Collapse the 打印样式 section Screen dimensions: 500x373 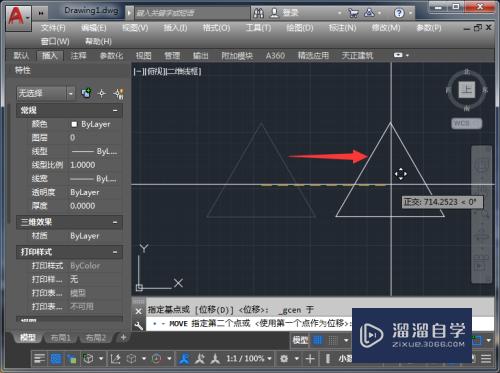pyautogui.click(x=115, y=252)
